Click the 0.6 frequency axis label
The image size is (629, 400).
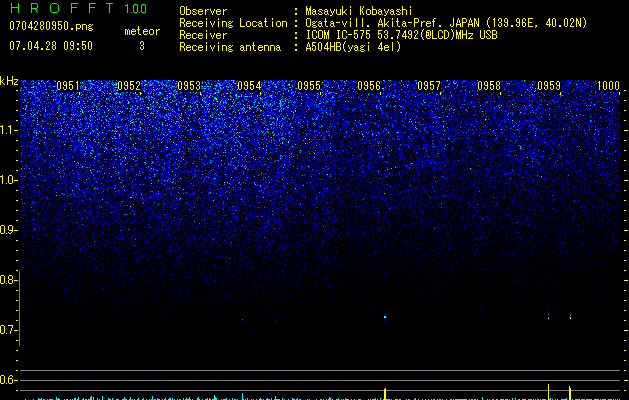[9, 380]
